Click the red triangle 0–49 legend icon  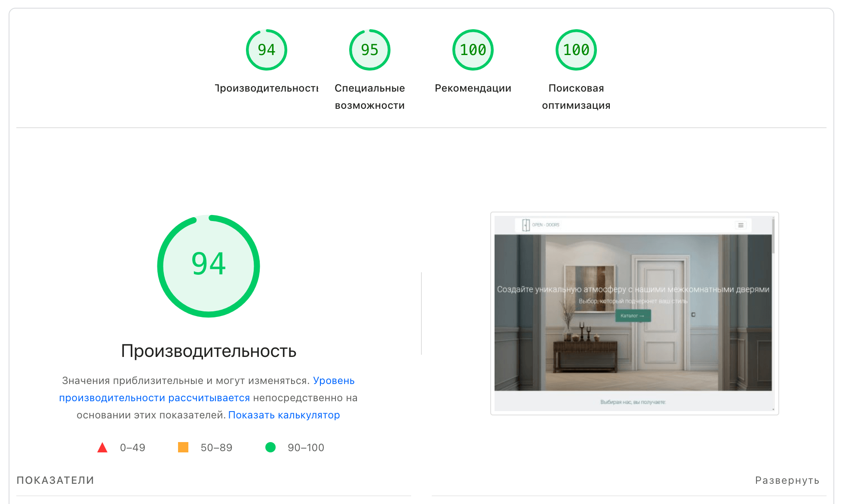[102, 448]
